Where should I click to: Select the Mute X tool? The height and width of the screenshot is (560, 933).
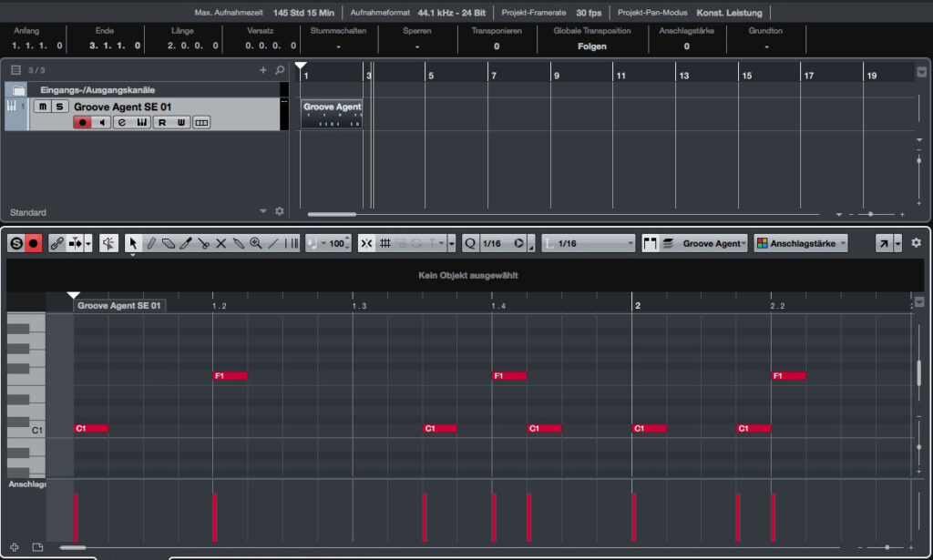coord(220,243)
